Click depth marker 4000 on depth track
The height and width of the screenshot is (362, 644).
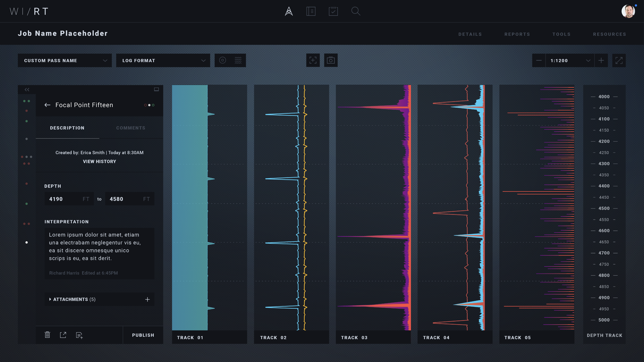604,97
